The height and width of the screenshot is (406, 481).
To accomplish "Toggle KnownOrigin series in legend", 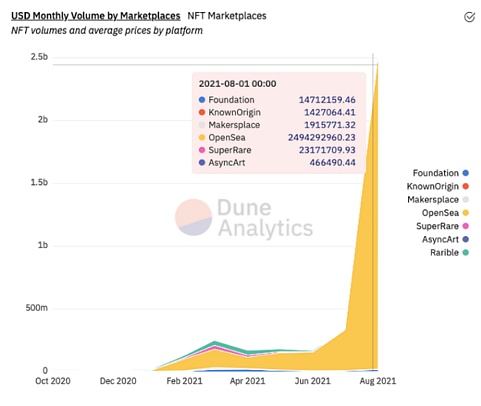I will [x=437, y=186].
